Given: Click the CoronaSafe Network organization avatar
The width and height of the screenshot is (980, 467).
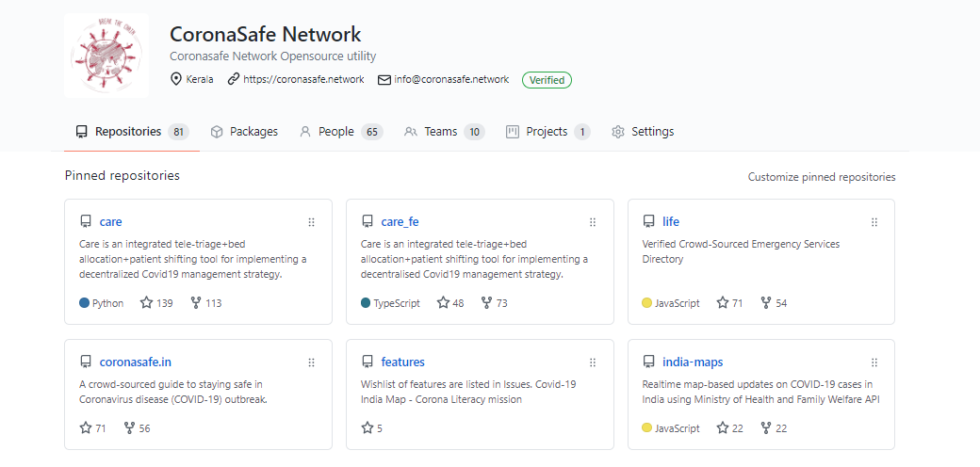Looking at the screenshot, I should coord(106,56).
